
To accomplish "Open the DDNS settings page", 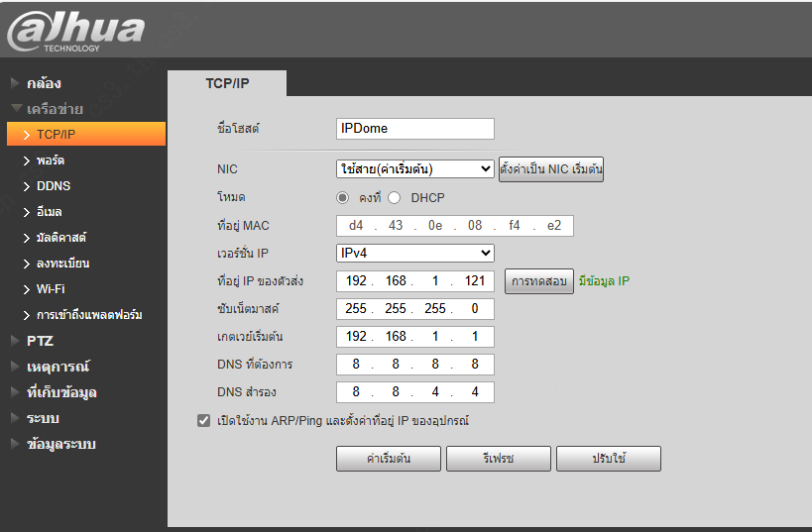I will (x=54, y=186).
